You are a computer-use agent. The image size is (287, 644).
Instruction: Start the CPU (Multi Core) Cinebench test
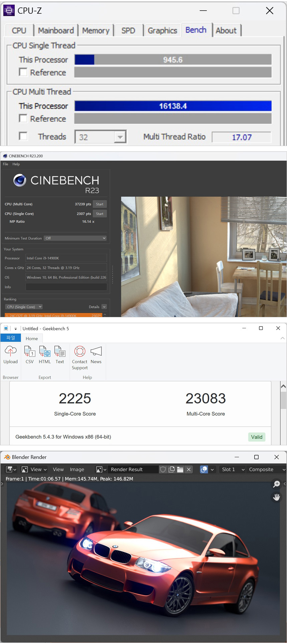(x=99, y=204)
